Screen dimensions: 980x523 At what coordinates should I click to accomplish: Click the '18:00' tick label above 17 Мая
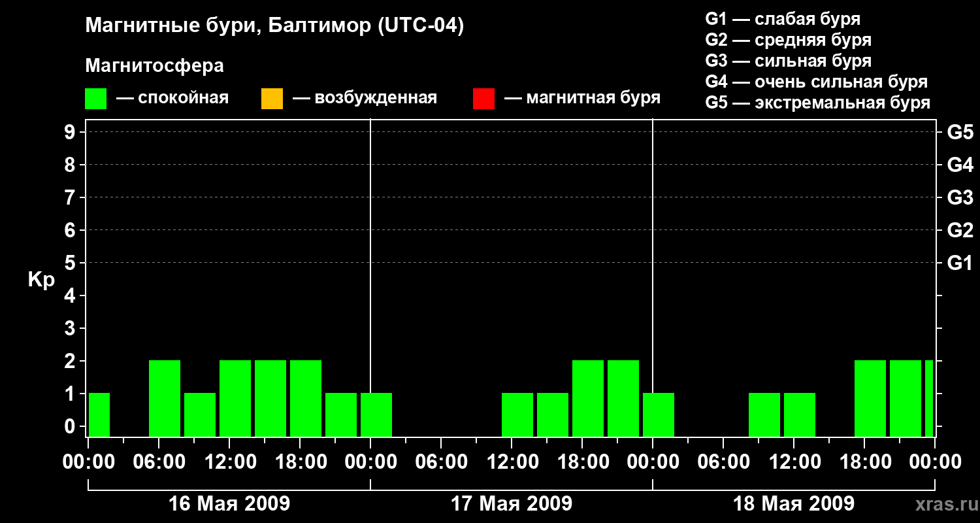582,462
